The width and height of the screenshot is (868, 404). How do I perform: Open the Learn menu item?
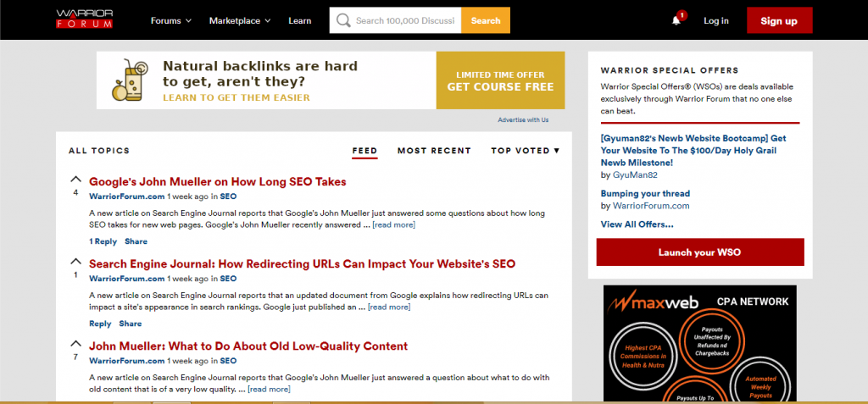click(299, 20)
